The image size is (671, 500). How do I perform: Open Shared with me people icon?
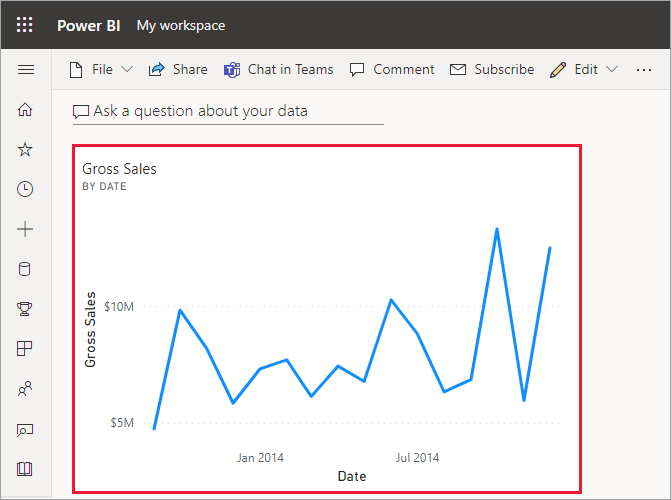point(26,389)
